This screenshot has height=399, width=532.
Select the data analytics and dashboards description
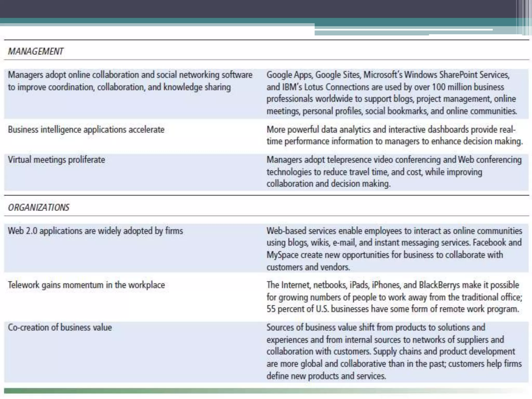394,135
